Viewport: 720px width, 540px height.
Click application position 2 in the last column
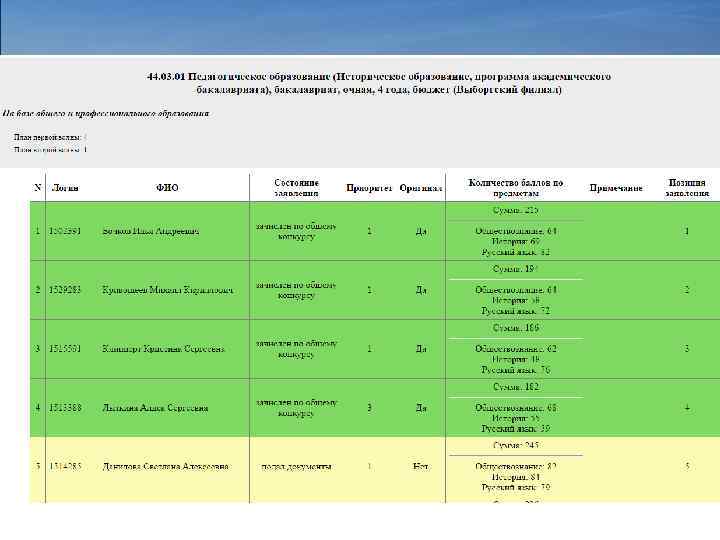687,290
